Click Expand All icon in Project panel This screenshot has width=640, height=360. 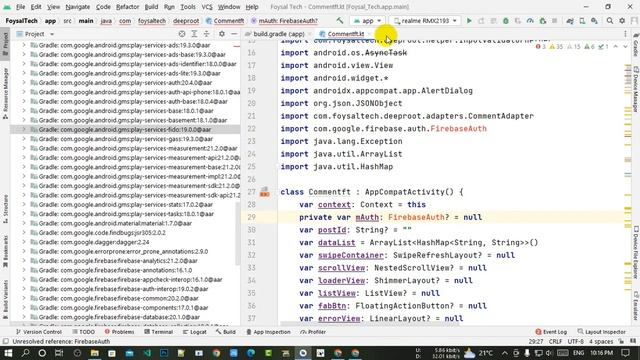[x=194, y=34]
